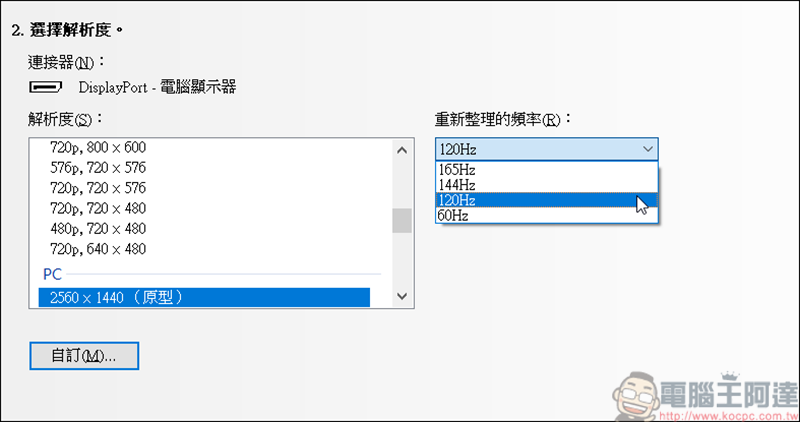
Task: Select 720p, 800 × 600 resolution
Action: (x=105, y=147)
